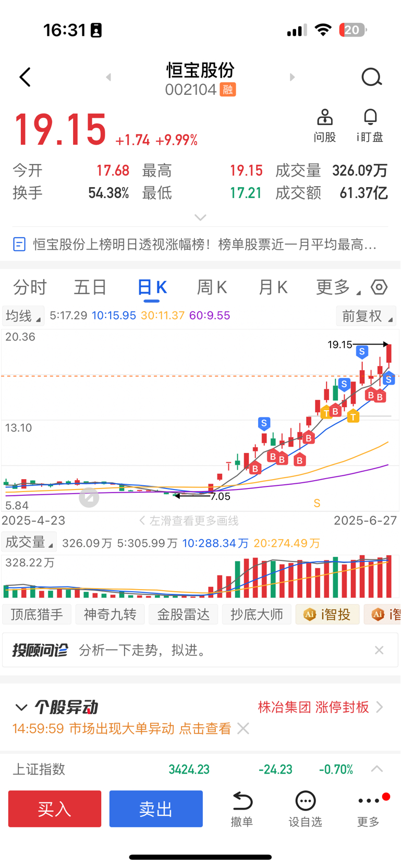Switch to the 分时 tab
Viewport: 401px width, 868px height.
[30, 287]
